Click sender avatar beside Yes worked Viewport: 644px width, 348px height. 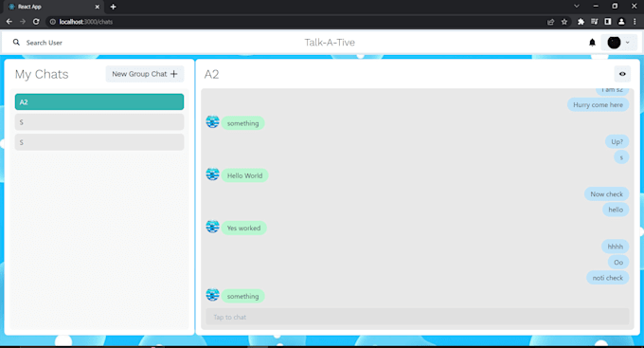click(x=213, y=227)
